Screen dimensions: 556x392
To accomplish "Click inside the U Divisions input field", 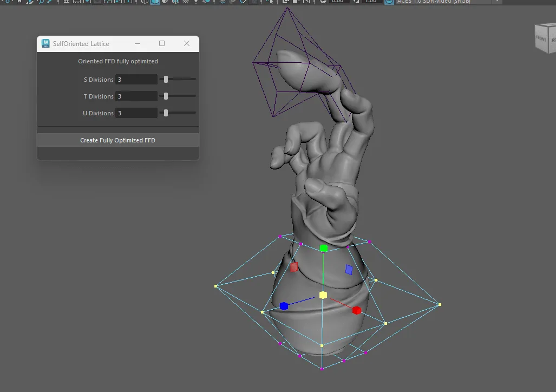I will (135, 113).
